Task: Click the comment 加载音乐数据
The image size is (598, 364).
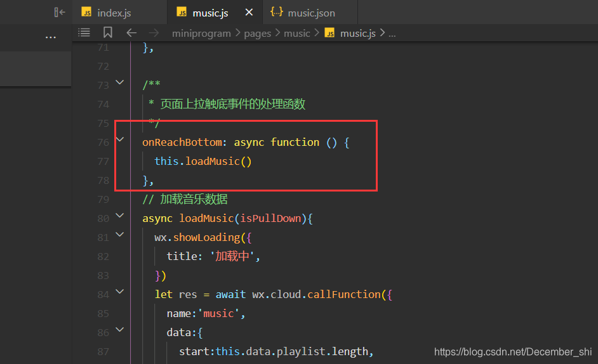Action: (x=194, y=199)
